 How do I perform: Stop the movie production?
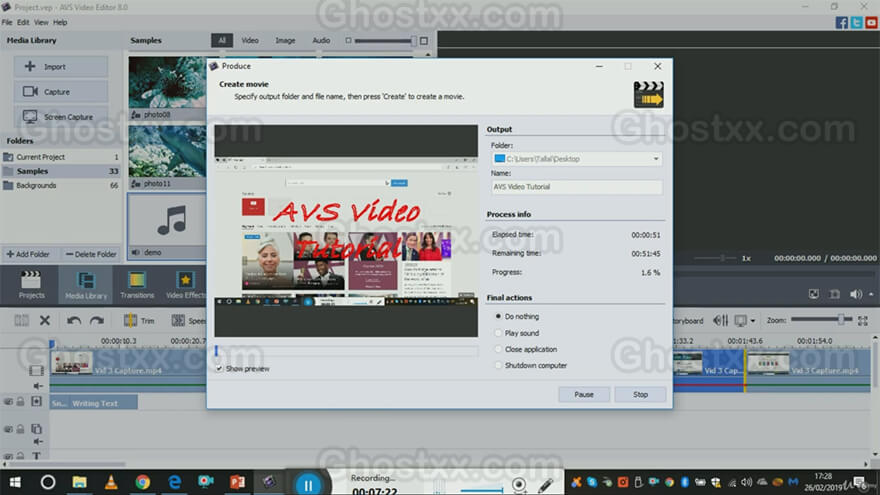pyautogui.click(x=640, y=395)
